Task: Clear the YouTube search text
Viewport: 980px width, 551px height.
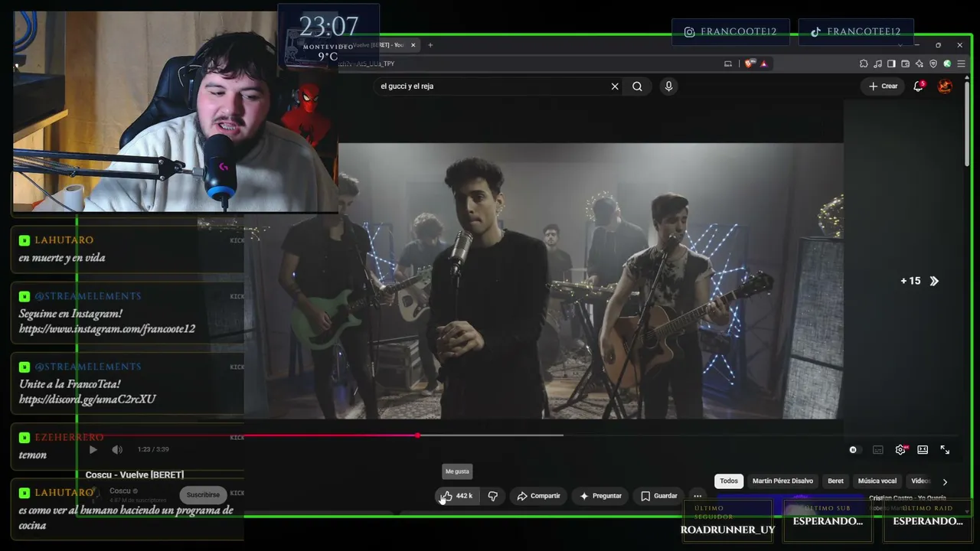Action: tap(614, 86)
